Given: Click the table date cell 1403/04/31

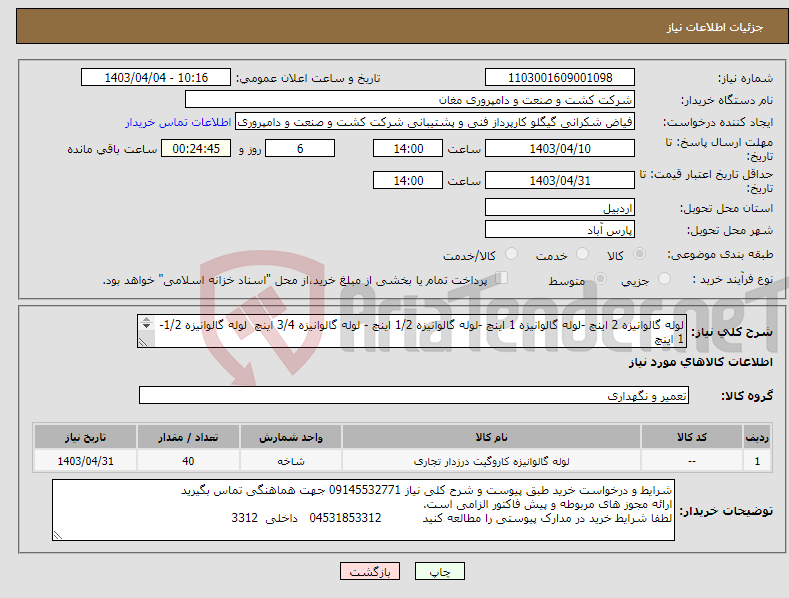Looking at the screenshot, I should click(86, 461).
